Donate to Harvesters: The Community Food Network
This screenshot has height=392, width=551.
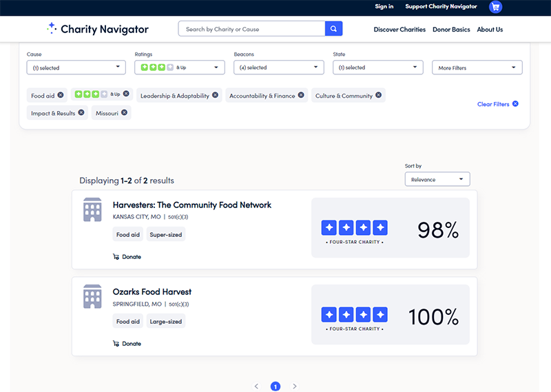(x=127, y=257)
